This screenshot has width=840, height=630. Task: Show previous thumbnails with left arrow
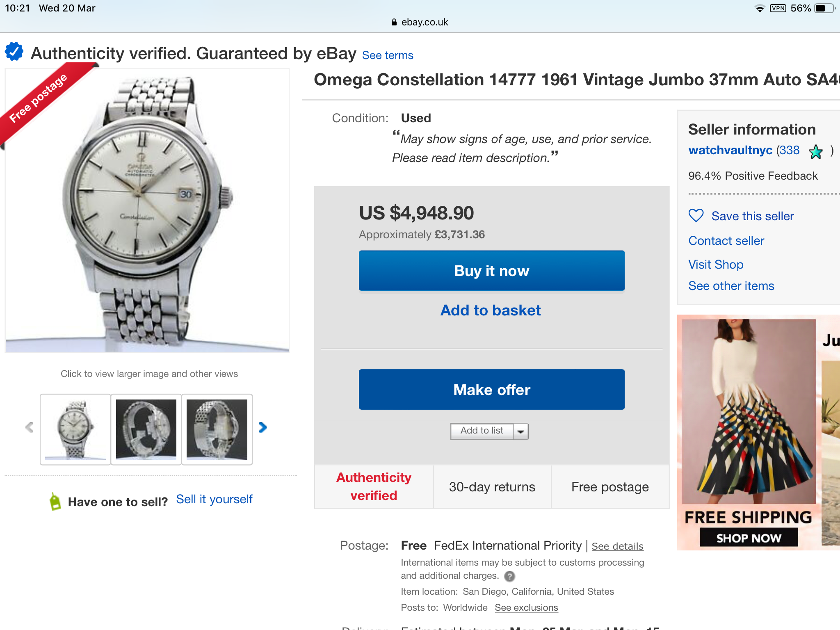(x=29, y=428)
